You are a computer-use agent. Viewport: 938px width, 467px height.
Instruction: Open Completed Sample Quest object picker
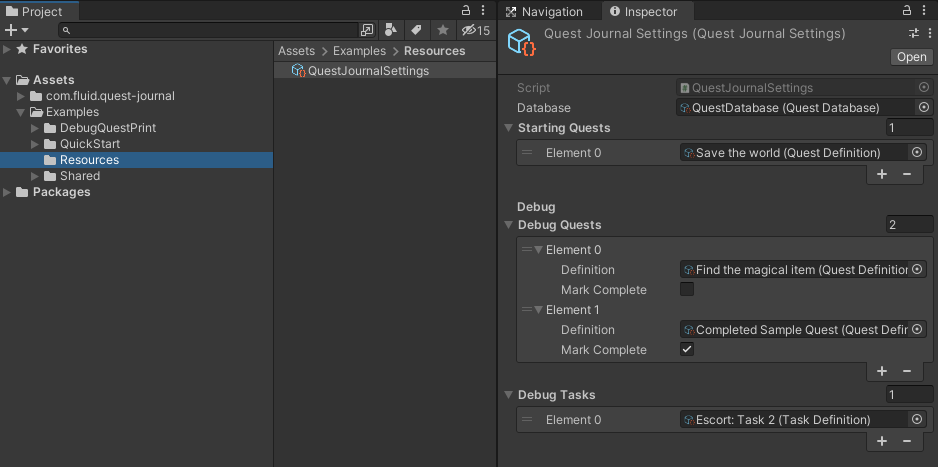click(917, 329)
